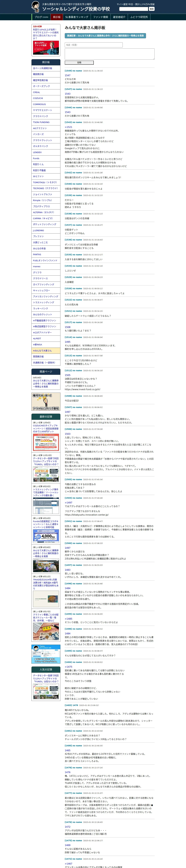Open ※新NISA board link
The height and width of the screenshot is (868, 186).
tap(46, 345)
